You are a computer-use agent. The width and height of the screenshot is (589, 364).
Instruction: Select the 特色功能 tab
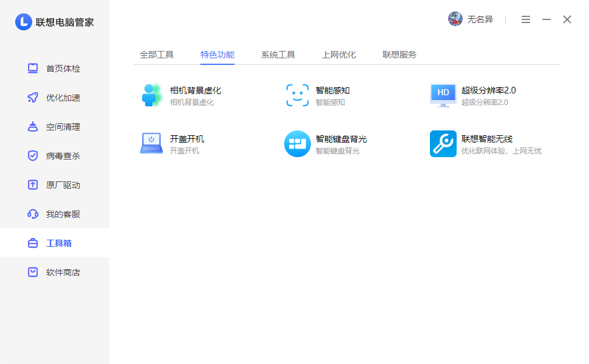(217, 55)
